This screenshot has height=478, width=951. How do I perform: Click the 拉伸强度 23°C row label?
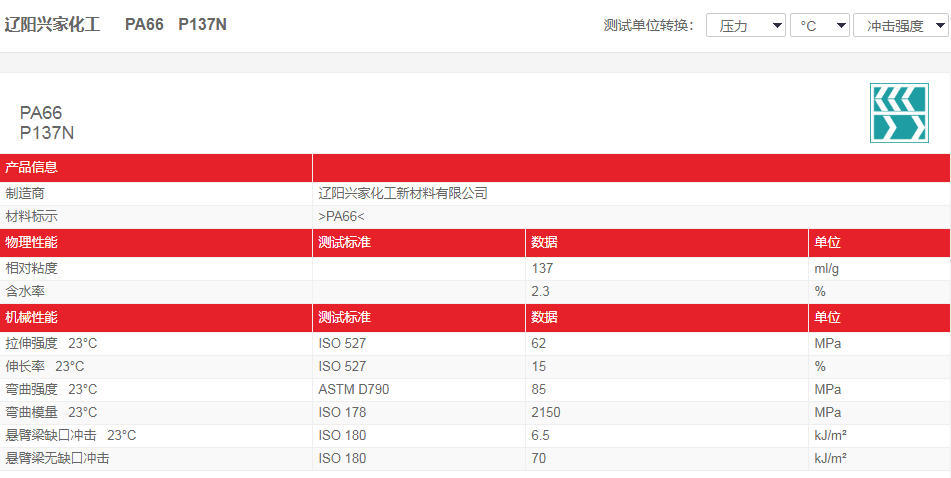[51, 343]
